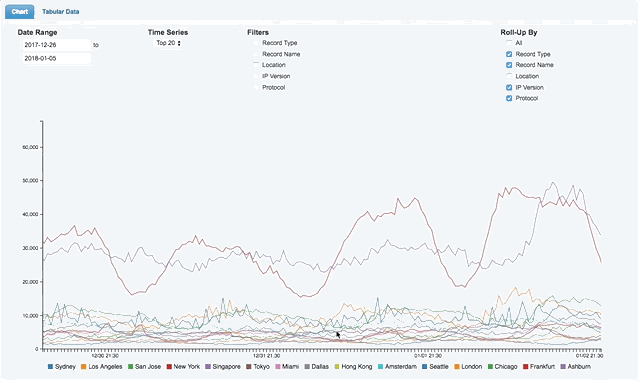Uncheck Protocol under Roll-Up By
Screen dimensions: 640x382
point(509,98)
